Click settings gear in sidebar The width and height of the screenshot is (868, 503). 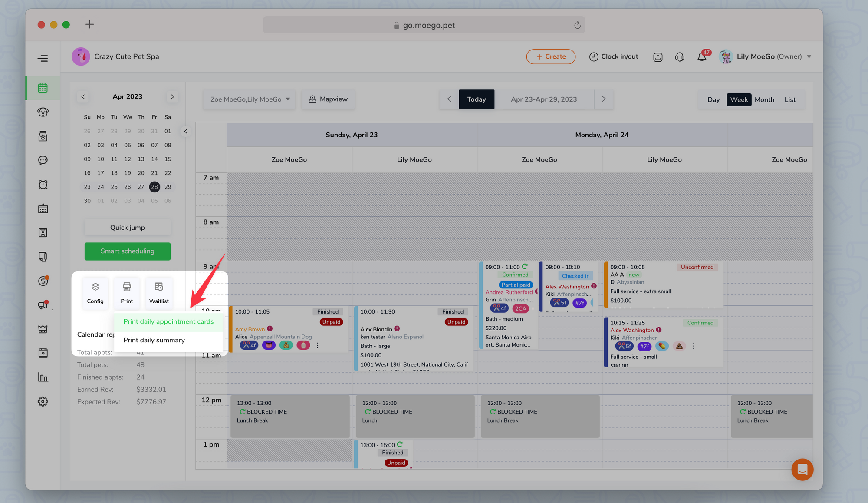pyautogui.click(x=43, y=402)
